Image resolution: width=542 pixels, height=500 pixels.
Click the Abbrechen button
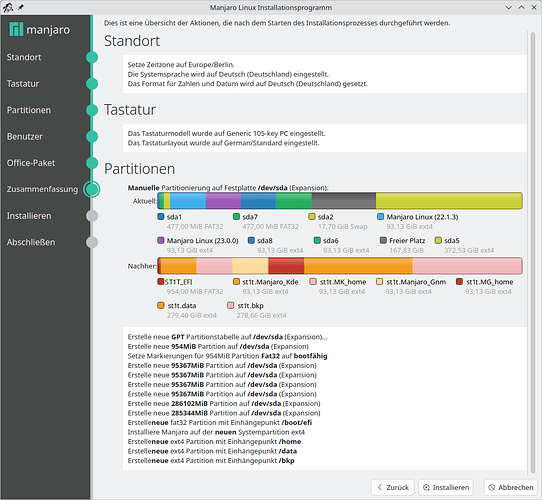click(x=511, y=487)
